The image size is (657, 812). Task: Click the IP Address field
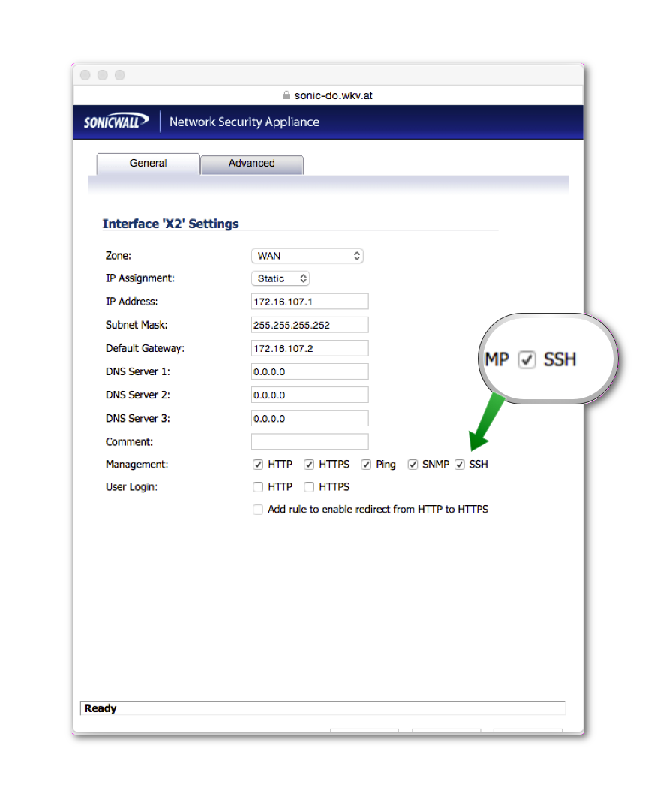[x=310, y=302]
